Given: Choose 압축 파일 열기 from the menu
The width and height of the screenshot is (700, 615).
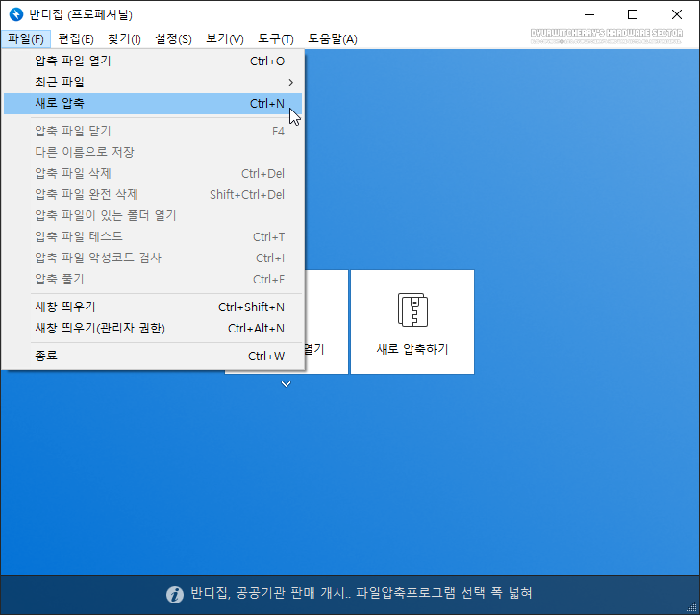Looking at the screenshot, I should [x=153, y=61].
